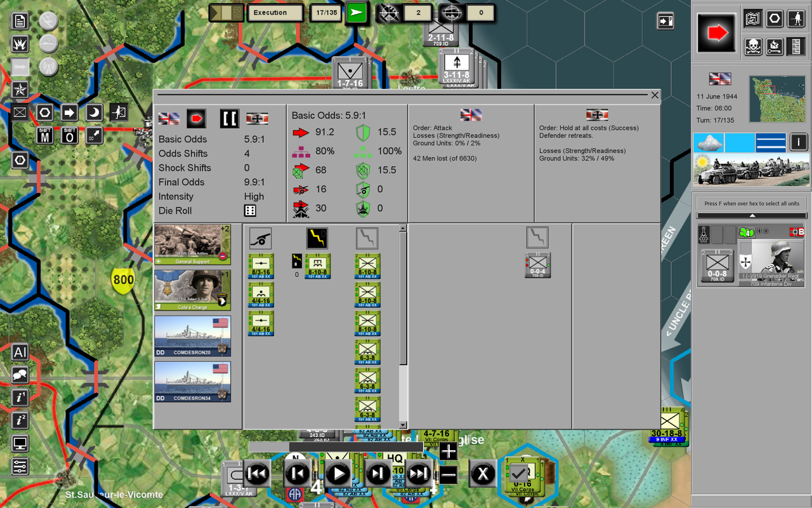Click the plus speed button
The width and height of the screenshot is (812, 508).
tap(448, 451)
